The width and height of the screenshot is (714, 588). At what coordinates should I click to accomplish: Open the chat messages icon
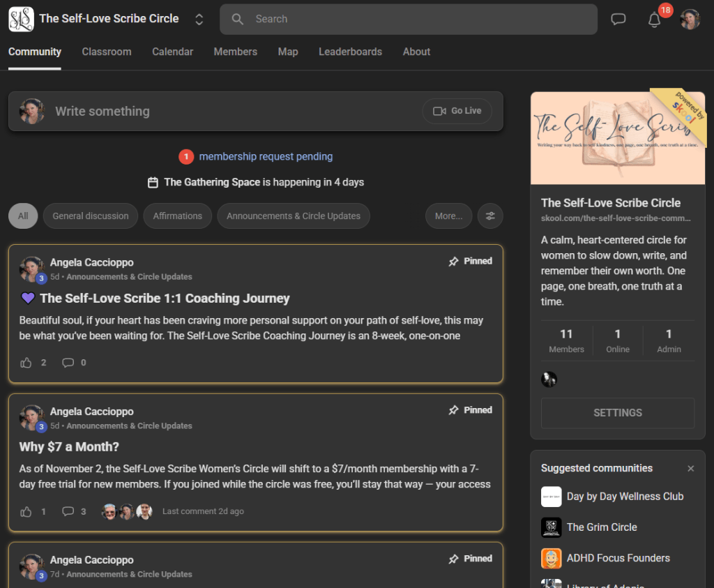(x=618, y=20)
